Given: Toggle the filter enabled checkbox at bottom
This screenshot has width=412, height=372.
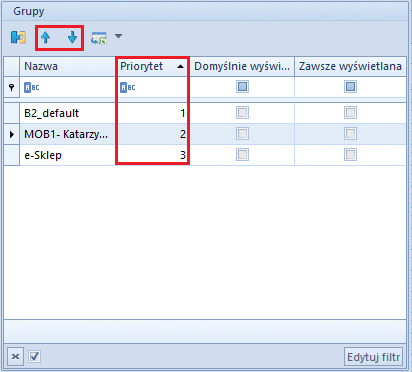Looking at the screenshot, I should [x=35, y=356].
